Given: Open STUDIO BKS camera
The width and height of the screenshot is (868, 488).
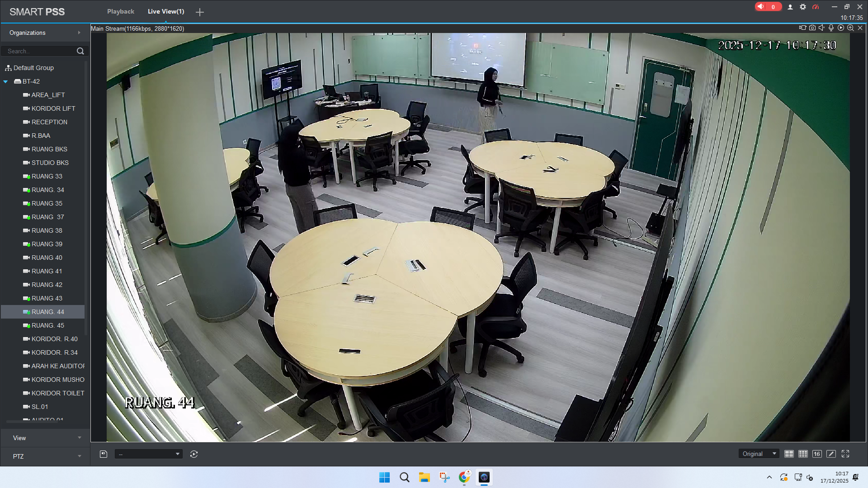Looking at the screenshot, I should (50, 163).
